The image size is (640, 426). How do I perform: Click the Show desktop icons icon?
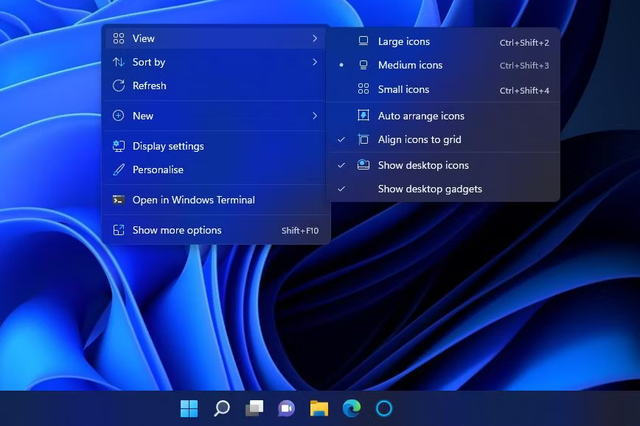(x=363, y=165)
